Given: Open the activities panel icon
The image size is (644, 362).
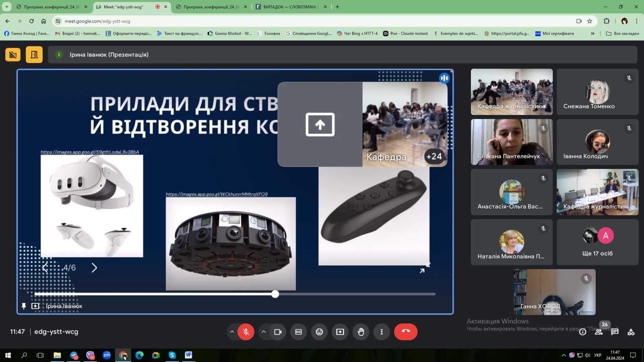Looking at the screenshot, I should point(631,332).
